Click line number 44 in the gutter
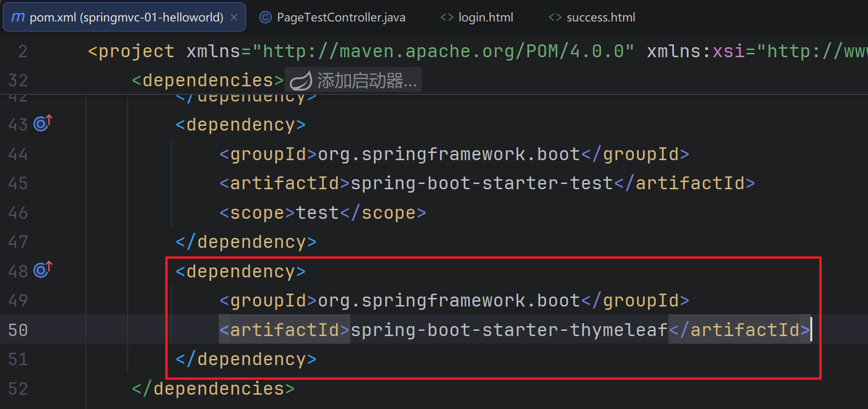This screenshot has height=409, width=868. pyautogui.click(x=18, y=154)
